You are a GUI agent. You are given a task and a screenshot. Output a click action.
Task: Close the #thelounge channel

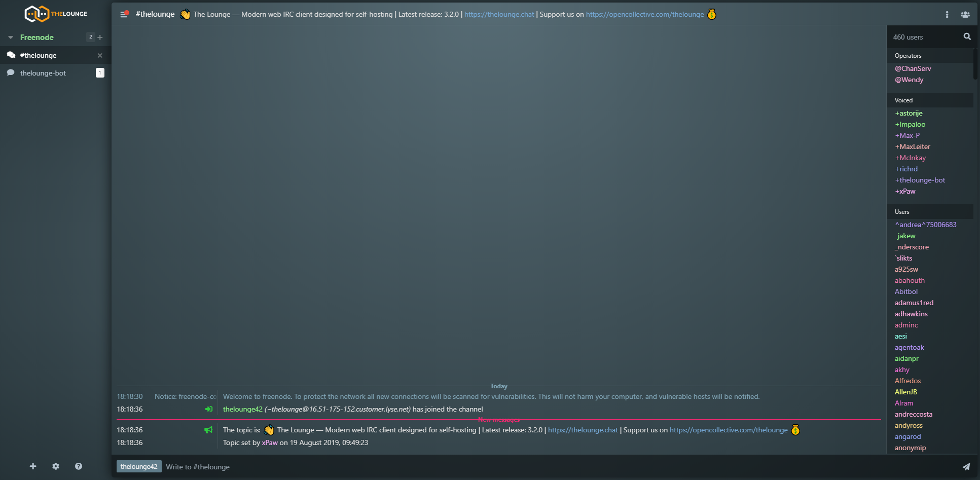pos(100,55)
